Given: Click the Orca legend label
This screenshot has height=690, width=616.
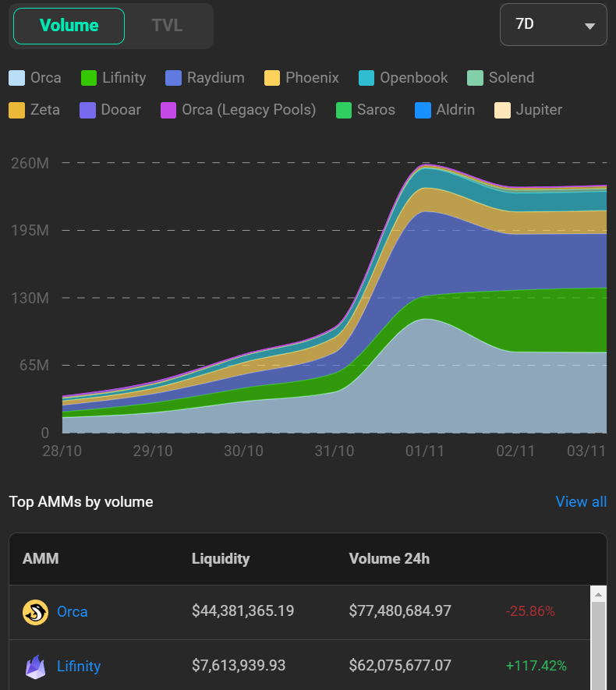Looking at the screenshot, I should (46, 78).
